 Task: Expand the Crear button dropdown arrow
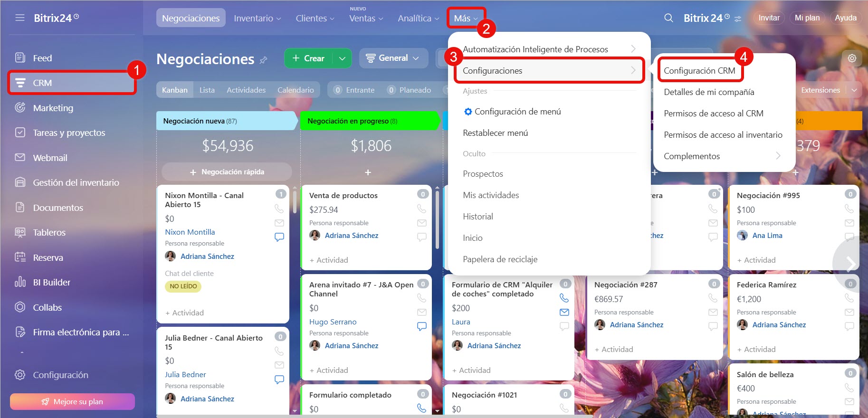(x=342, y=58)
